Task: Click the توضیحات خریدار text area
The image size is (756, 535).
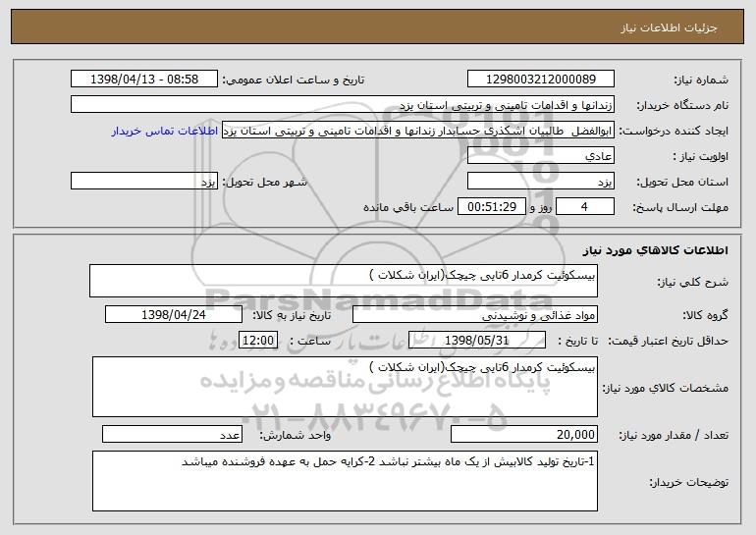Action: (x=345, y=481)
